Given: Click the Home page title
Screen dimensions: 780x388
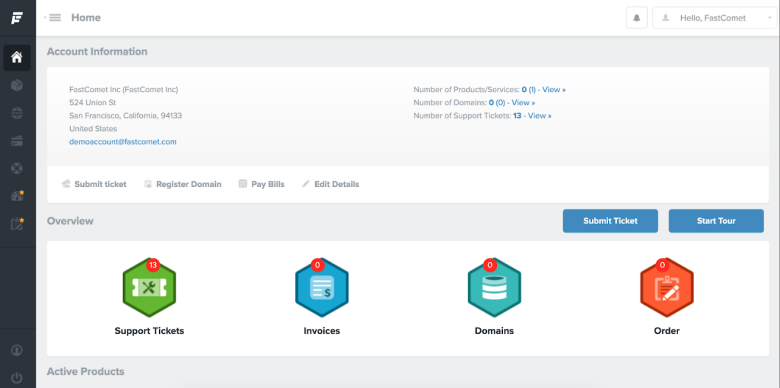Looking at the screenshot, I should [x=86, y=18].
